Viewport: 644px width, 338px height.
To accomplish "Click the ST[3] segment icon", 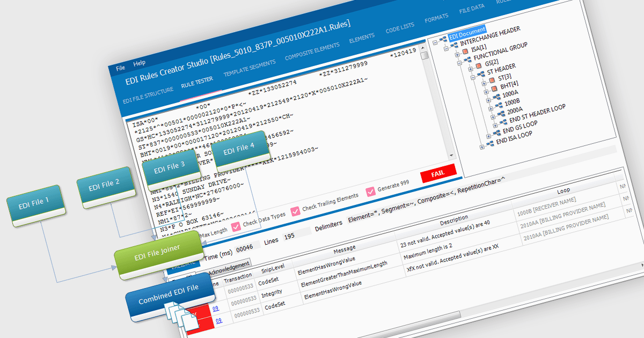I will point(493,81).
